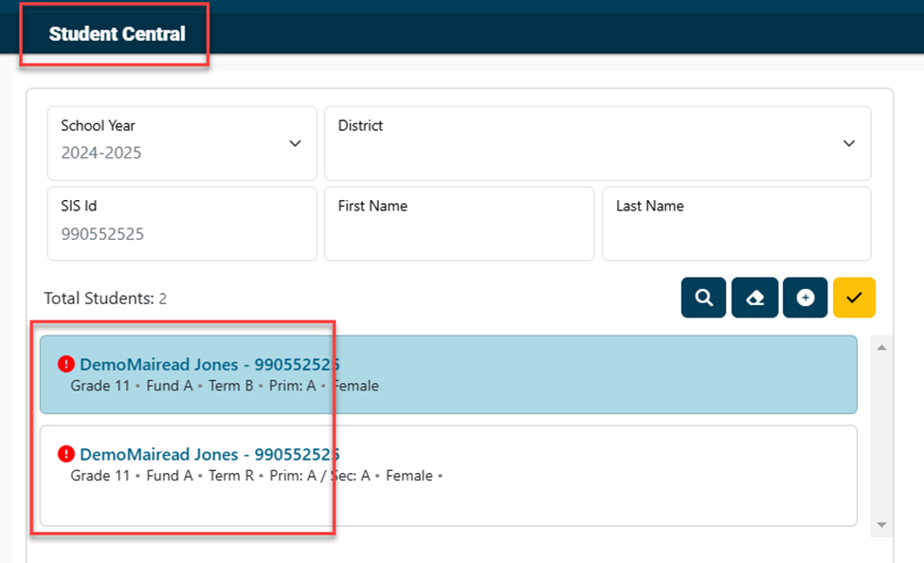This screenshot has height=563, width=924.
Task: Open DemoMairead Jones link with Term R
Action: pos(209,455)
